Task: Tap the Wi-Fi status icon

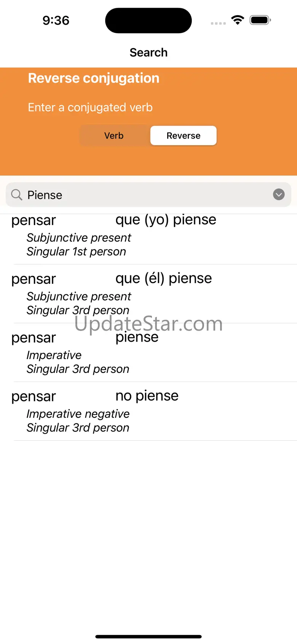Action: click(x=238, y=20)
